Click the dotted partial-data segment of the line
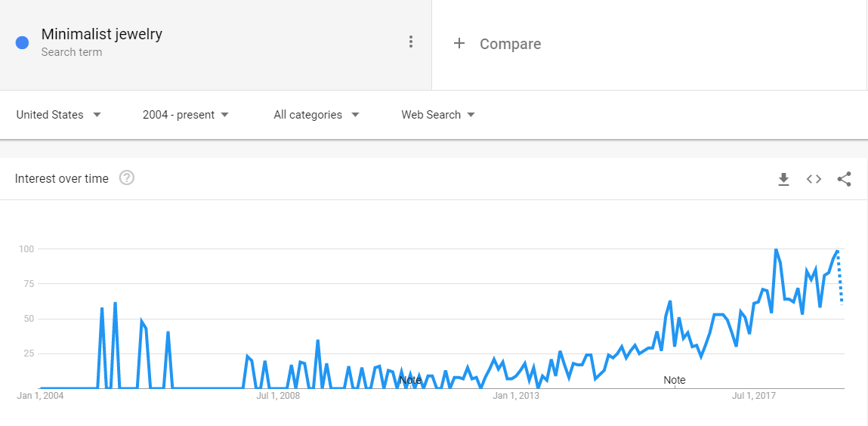Viewport: 868px width, 426px height. coord(840,276)
